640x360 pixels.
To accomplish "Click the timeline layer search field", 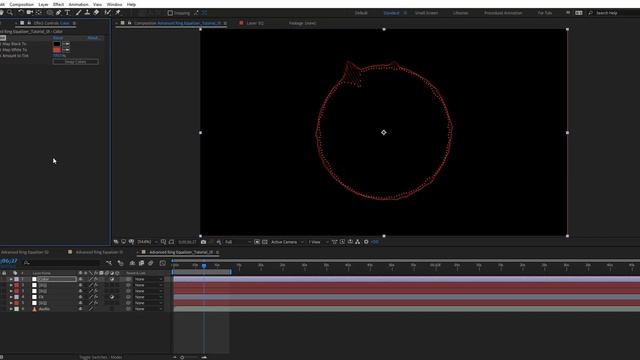I will (62, 263).
